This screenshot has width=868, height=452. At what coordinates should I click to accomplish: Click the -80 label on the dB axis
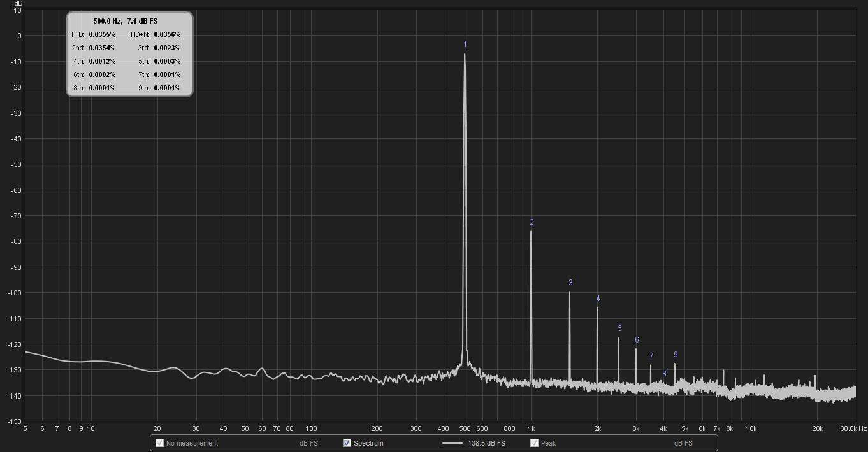(x=15, y=241)
